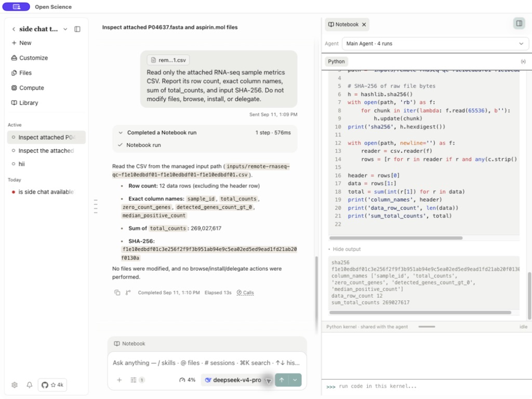Copy the response with copy icon
The height and width of the screenshot is (399, 532).
click(x=117, y=293)
